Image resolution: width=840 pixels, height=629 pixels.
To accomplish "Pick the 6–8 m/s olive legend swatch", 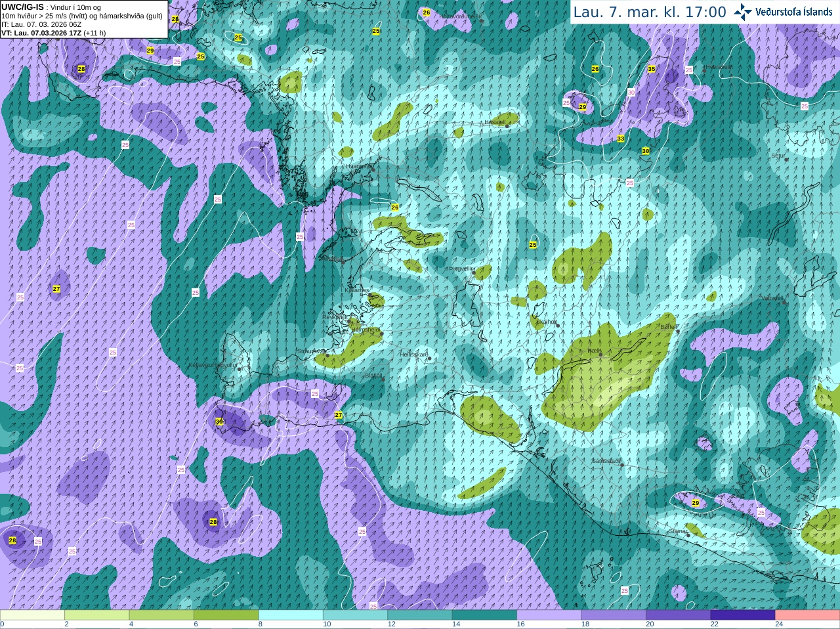I will click(x=226, y=615).
